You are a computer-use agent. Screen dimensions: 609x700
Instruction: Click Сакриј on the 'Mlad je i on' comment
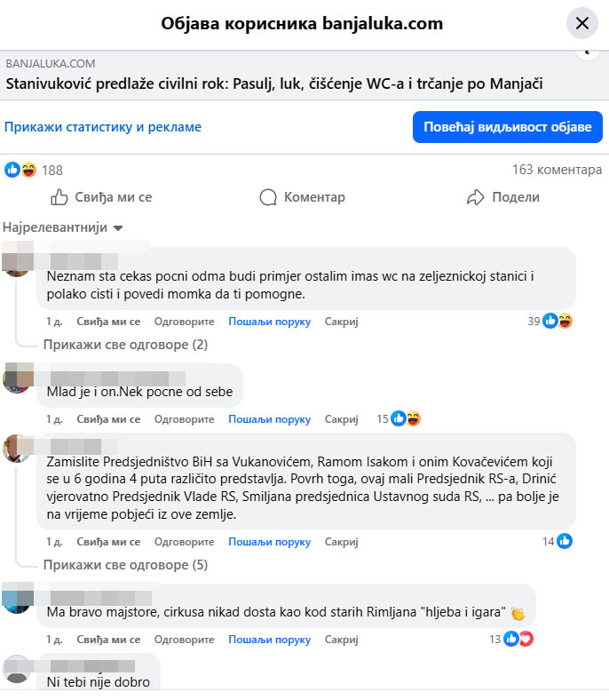coord(341,419)
